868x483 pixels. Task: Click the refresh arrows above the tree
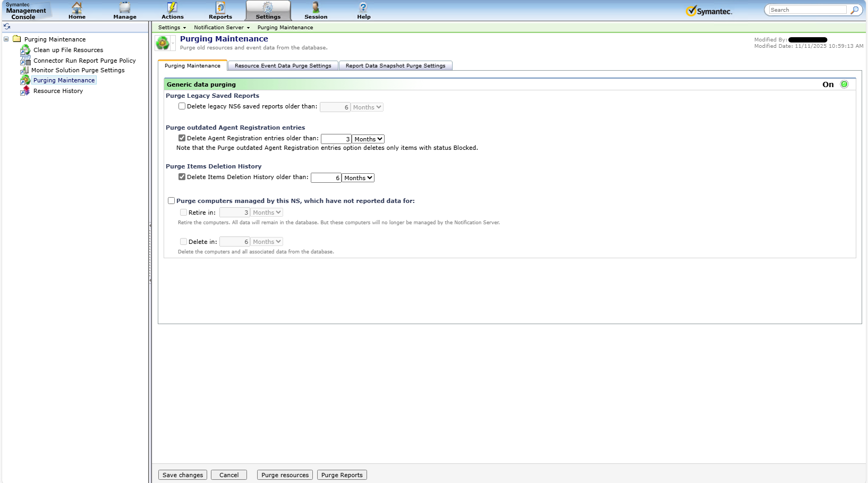[7, 26]
